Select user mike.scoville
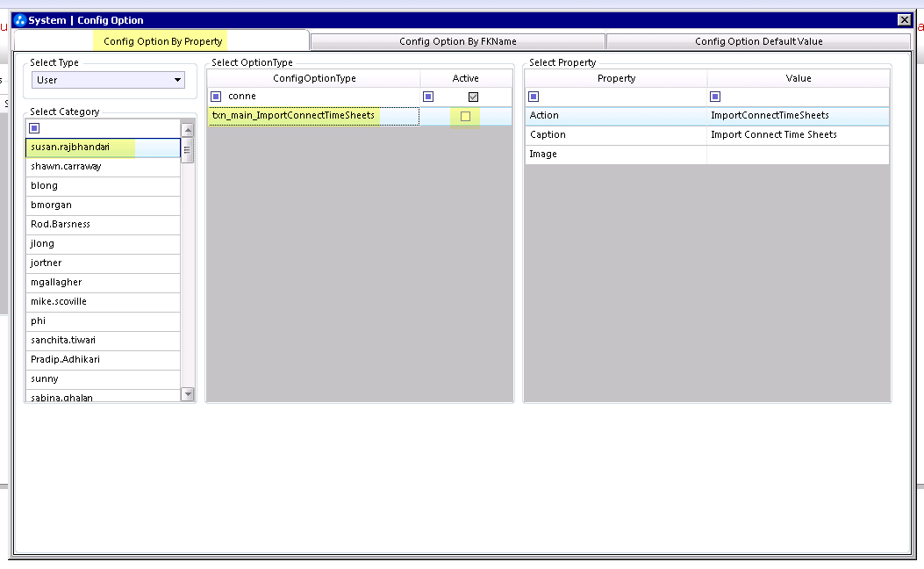Image resolution: width=924 pixels, height=569 pixels. pyautogui.click(x=104, y=301)
